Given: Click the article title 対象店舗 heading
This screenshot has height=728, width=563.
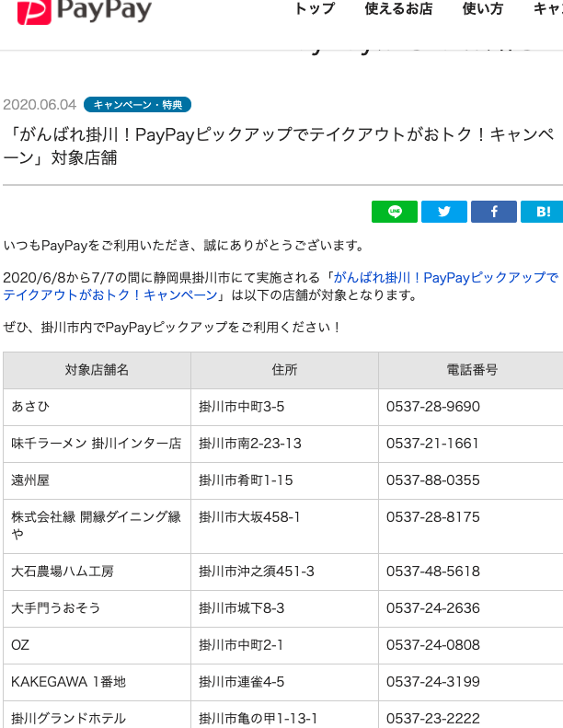Looking at the screenshot, I should (279, 146).
